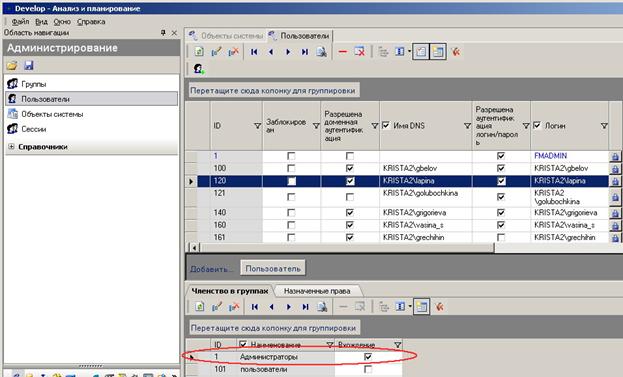623x377 pixels.
Task: Open the Файл menu
Action: [x=20, y=21]
